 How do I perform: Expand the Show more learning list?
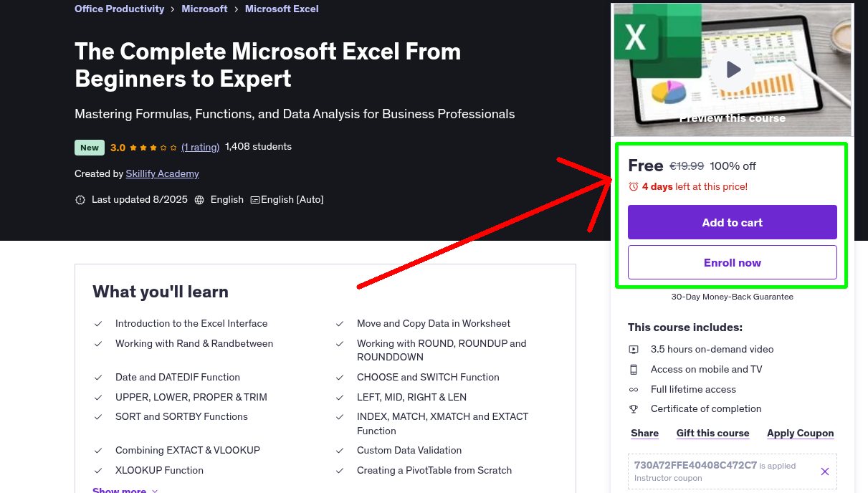(x=125, y=490)
